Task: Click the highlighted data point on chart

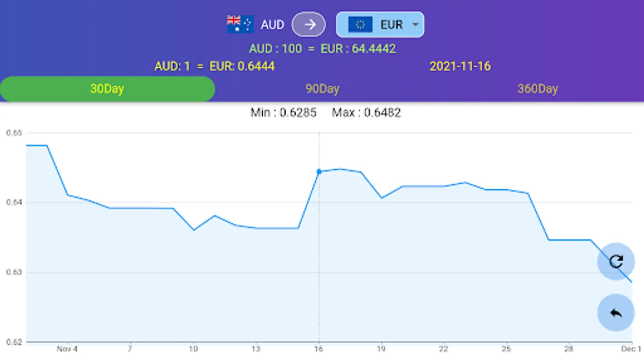Action: point(319,172)
